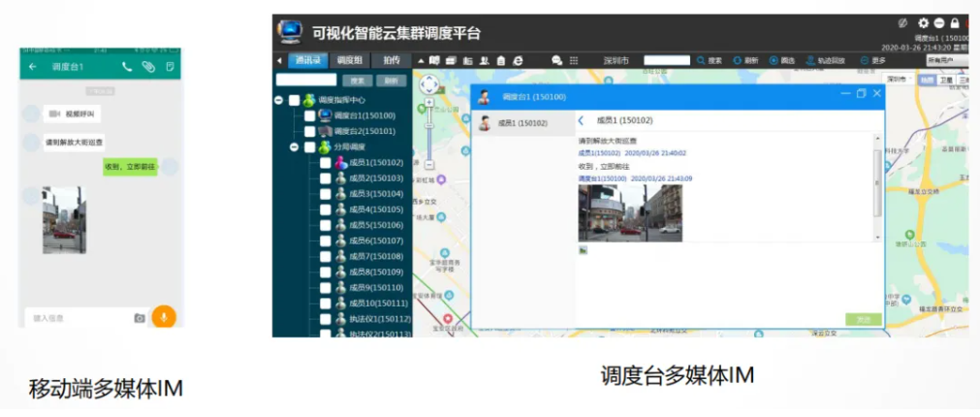Collapse the 调度指挥中心 tree node
Viewport: 980px width, 417px height.
coord(279,100)
